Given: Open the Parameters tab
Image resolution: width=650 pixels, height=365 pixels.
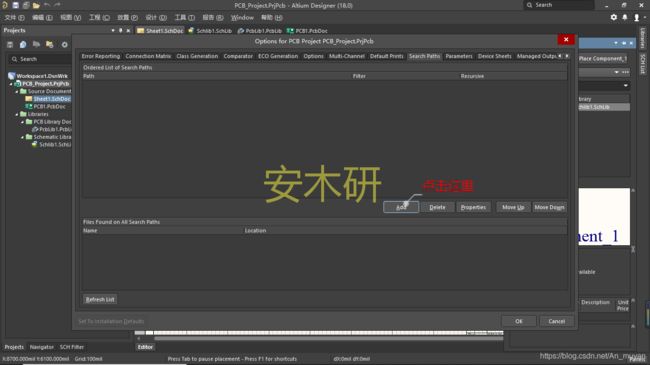Looking at the screenshot, I should coord(459,56).
